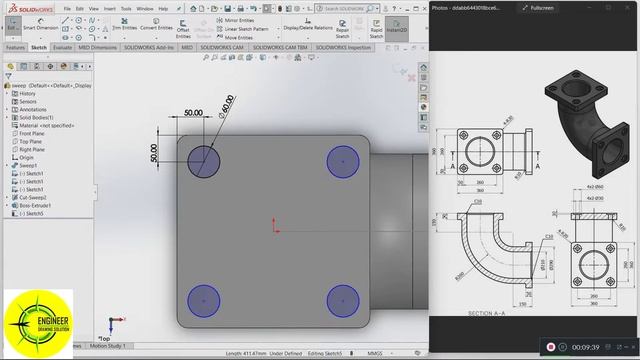Switch to the Evaluate tab
The width and height of the screenshot is (640, 360).
[x=62, y=47]
